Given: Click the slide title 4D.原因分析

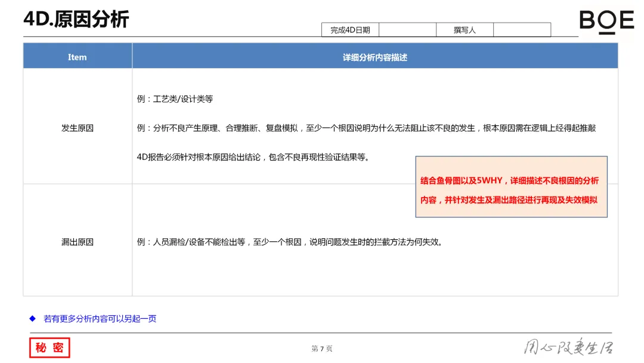Looking at the screenshot, I should (x=76, y=19).
